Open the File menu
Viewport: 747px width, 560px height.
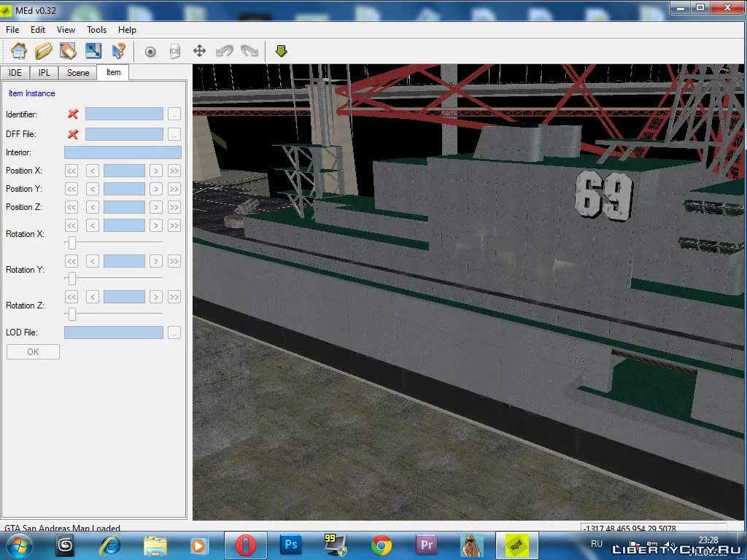point(12,29)
